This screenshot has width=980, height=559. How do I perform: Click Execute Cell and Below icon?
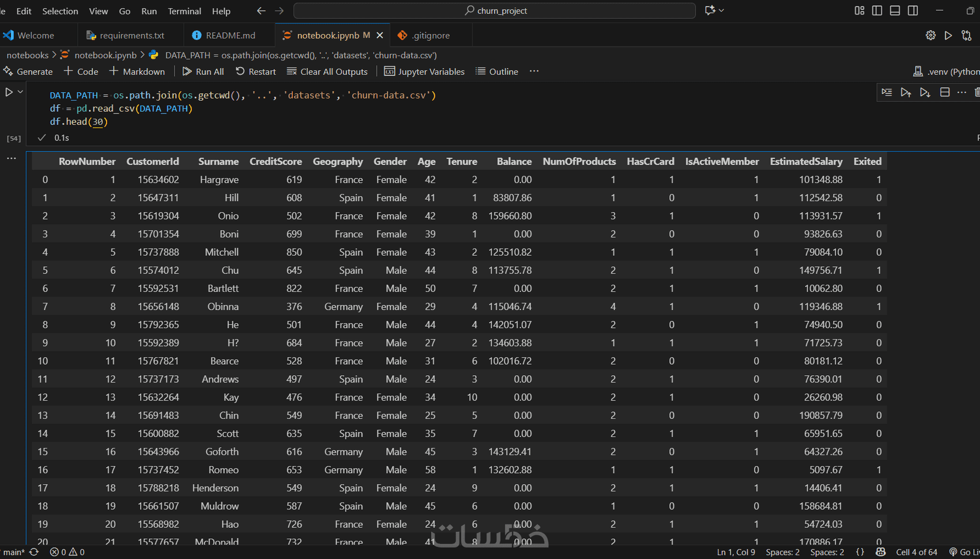[x=925, y=93]
